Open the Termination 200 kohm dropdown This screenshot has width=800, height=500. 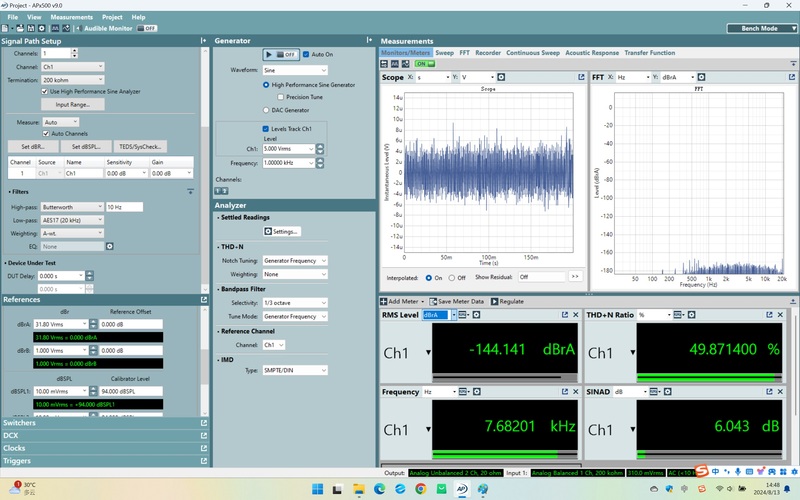click(72, 78)
